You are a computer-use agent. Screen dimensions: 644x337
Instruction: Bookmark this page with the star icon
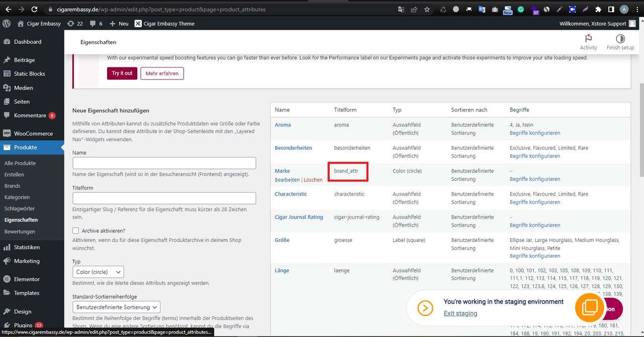point(427,9)
